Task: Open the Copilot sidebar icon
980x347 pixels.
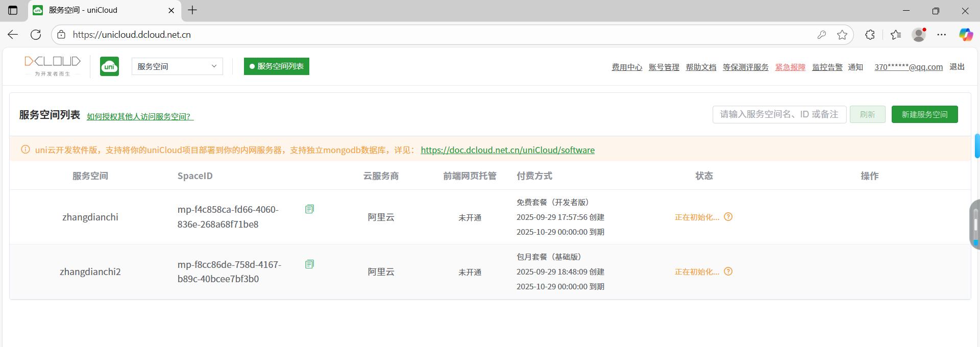Action: (965, 35)
